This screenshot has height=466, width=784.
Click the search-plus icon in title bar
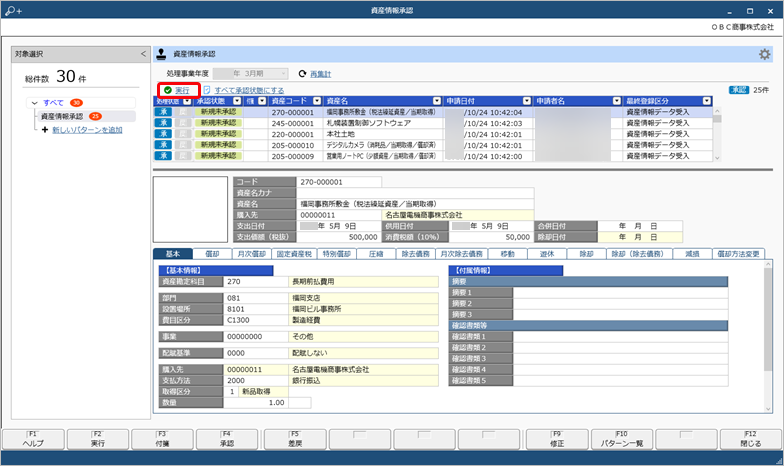[13, 10]
